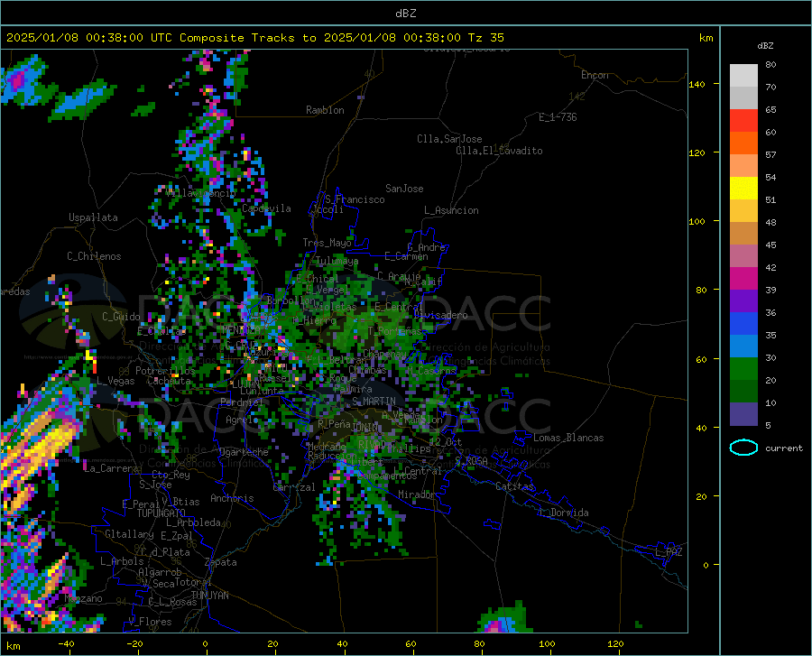Click the 'L_PAZ' map label

[669, 552]
